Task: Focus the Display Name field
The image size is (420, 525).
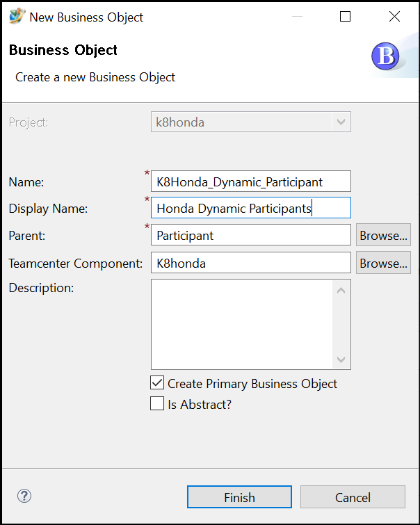Action: (251, 208)
